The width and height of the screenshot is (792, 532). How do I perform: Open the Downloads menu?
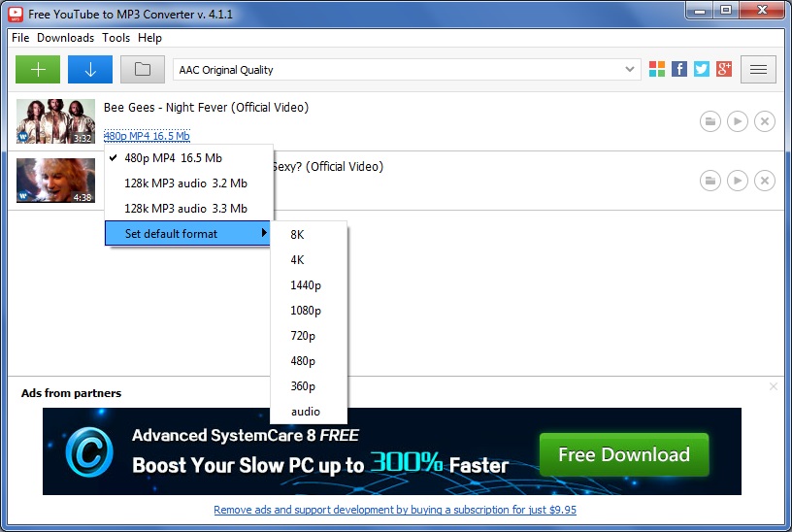pyautogui.click(x=65, y=38)
